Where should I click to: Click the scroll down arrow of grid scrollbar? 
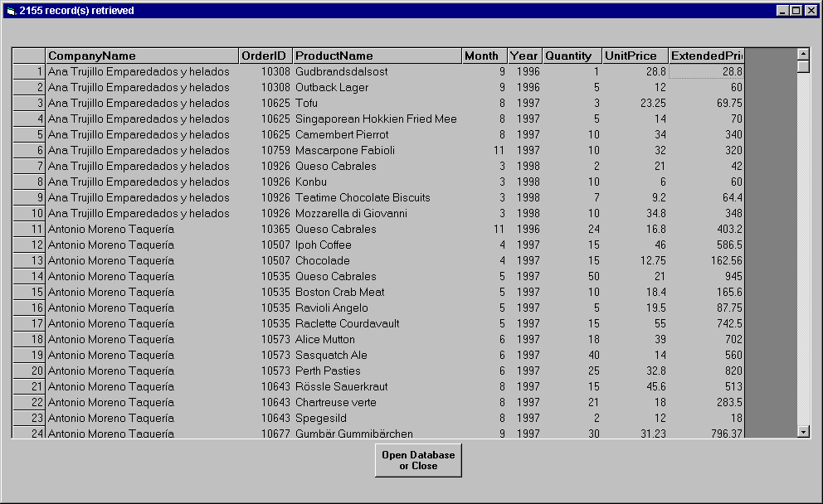tap(803, 432)
